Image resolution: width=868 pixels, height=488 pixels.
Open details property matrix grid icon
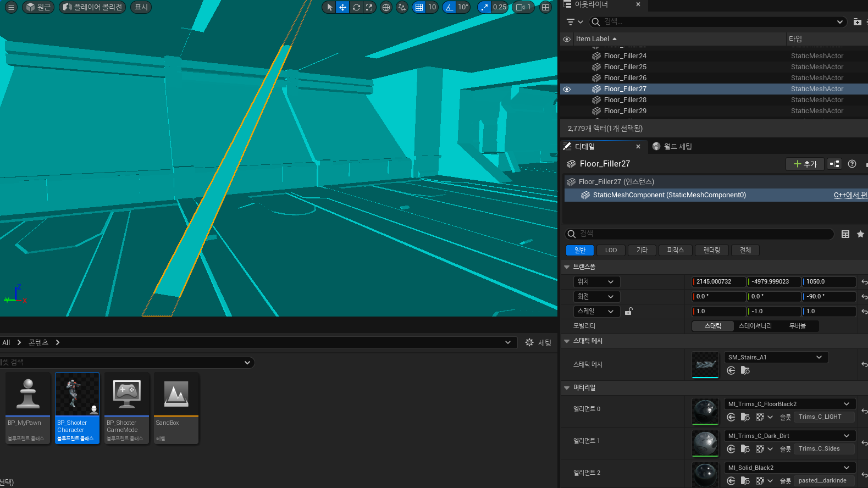pyautogui.click(x=845, y=234)
